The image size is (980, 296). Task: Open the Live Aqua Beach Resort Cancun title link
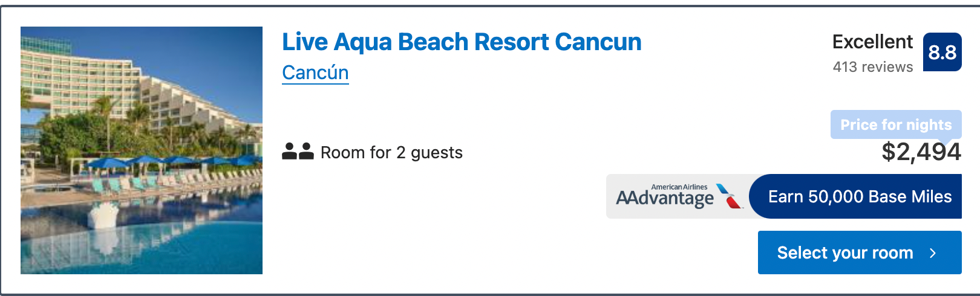click(x=462, y=42)
